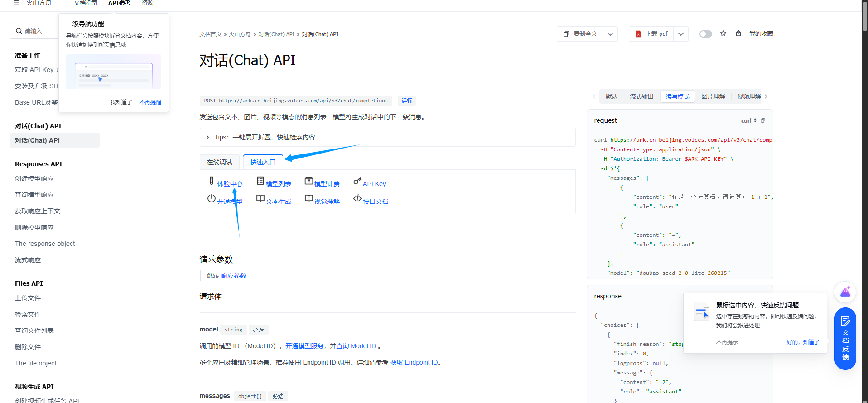
Task: Follow the 响应参数 jump link
Action: [234, 276]
